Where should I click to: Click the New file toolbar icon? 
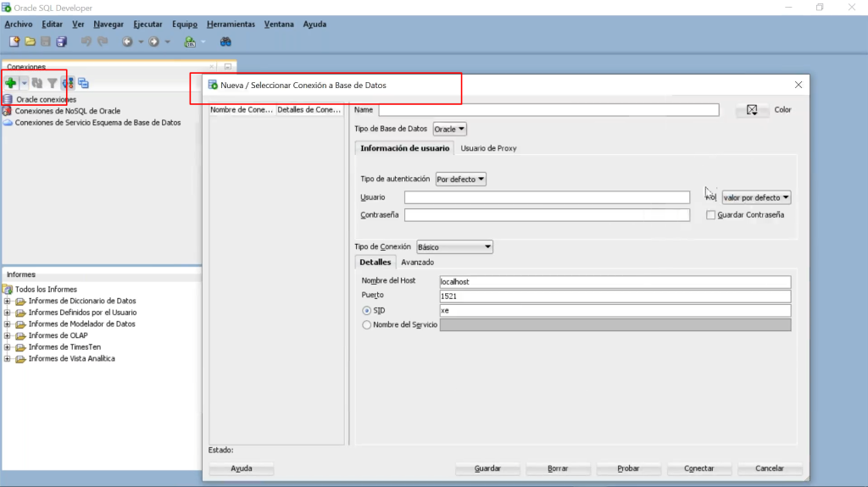(x=14, y=42)
